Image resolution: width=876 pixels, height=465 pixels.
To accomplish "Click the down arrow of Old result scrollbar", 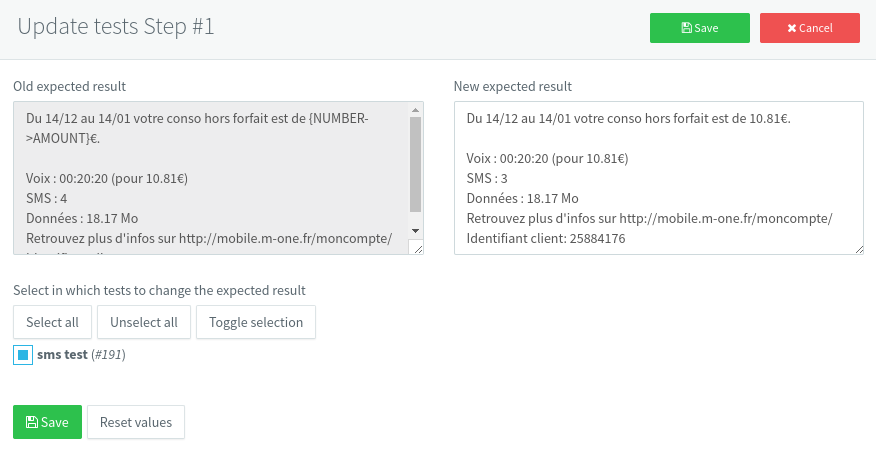I will coord(416,236).
